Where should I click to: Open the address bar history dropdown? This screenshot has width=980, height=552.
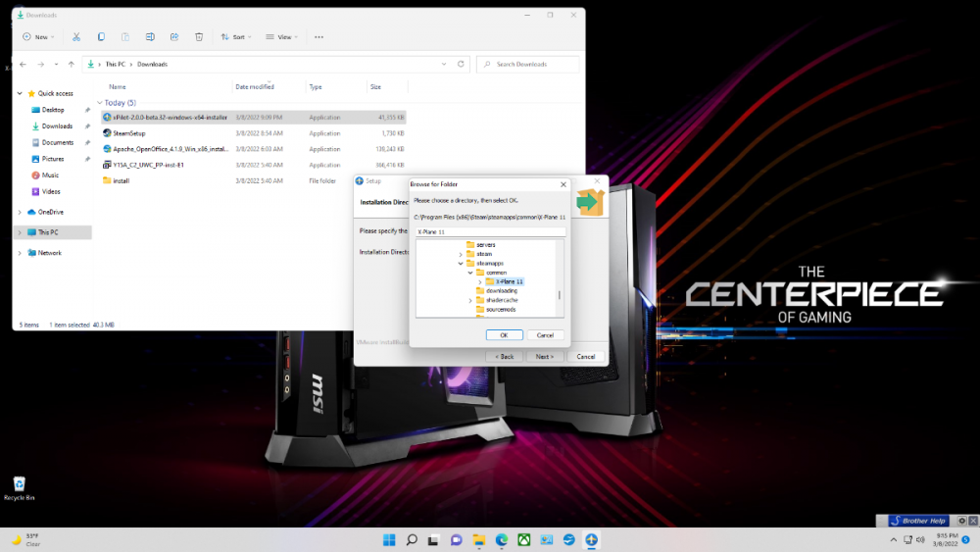point(444,64)
